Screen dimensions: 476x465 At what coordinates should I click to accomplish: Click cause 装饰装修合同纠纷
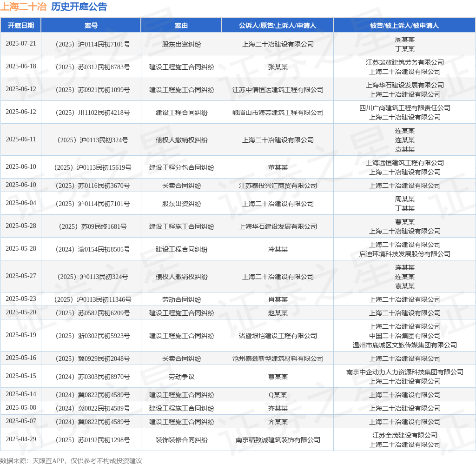pos(182,440)
